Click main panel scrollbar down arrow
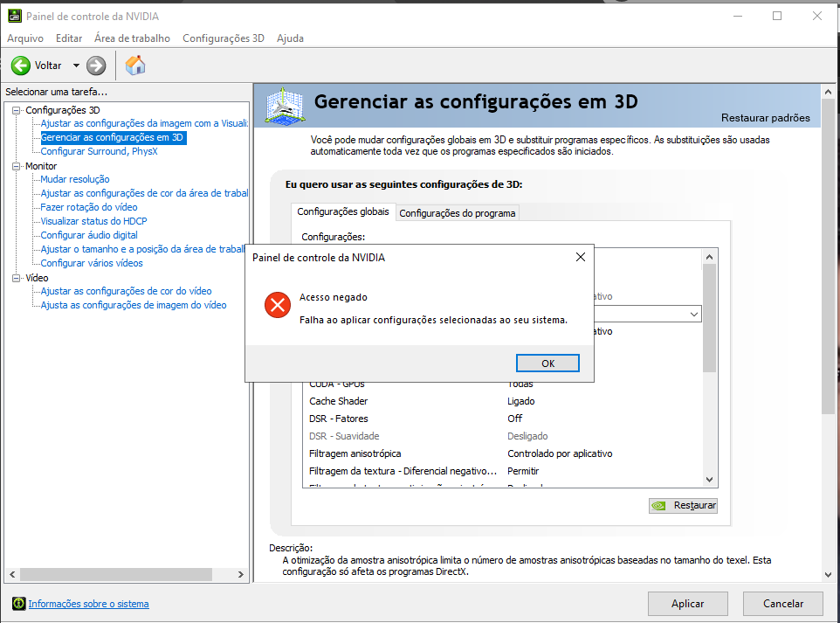 point(829,575)
